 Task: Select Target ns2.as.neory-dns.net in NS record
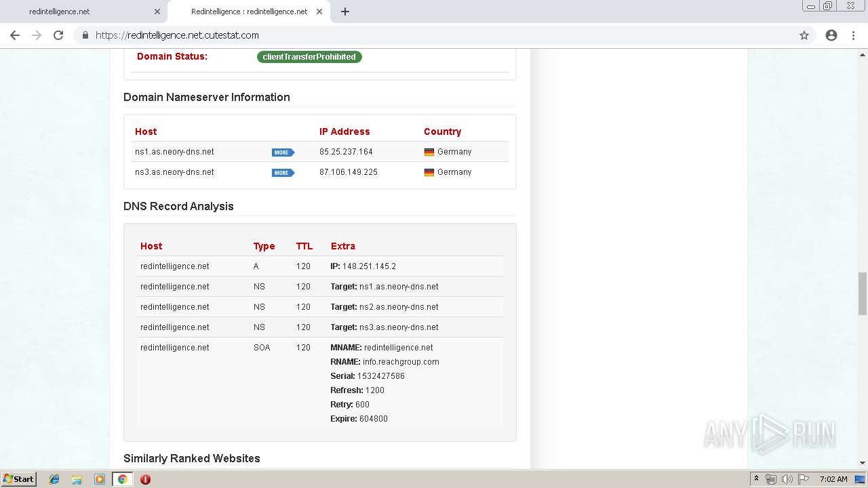pyautogui.click(x=399, y=307)
